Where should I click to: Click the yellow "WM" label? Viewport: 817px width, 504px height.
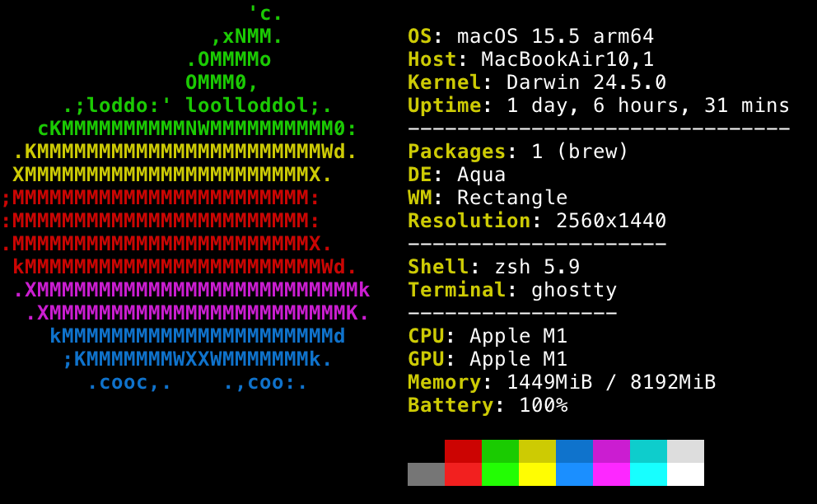pos(420,198)
